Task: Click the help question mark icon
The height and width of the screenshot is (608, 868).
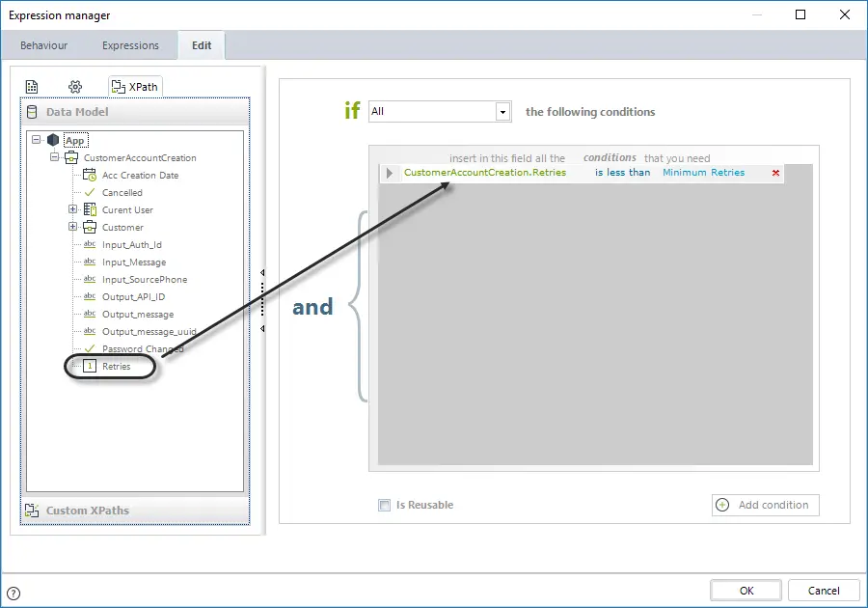Action: coord(14,594)
